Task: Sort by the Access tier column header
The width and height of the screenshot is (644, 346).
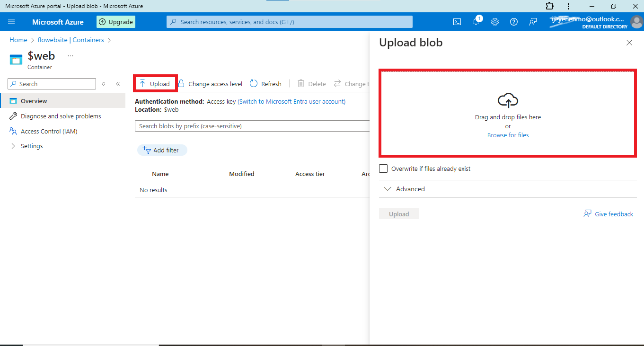Action: tap(310, 174)
